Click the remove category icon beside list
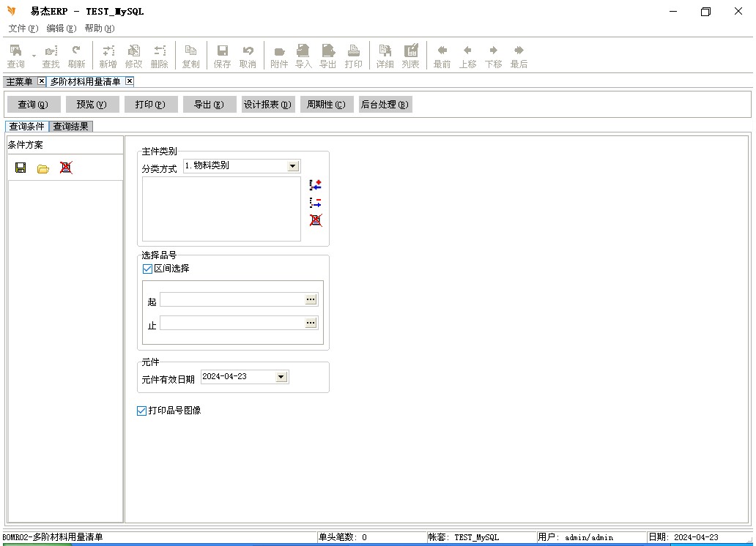Image resolution: width=756 pixels, height=546 pixels. coord(316,203)
